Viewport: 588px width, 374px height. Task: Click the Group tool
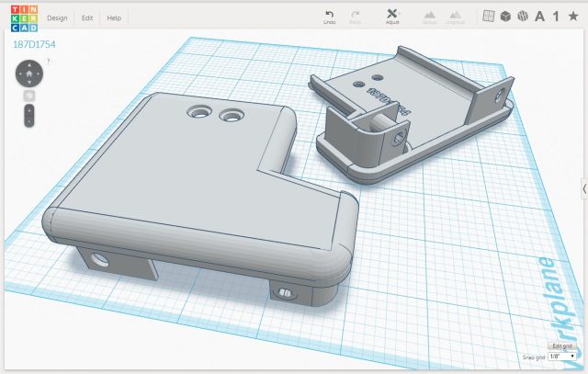click(429, 17)
